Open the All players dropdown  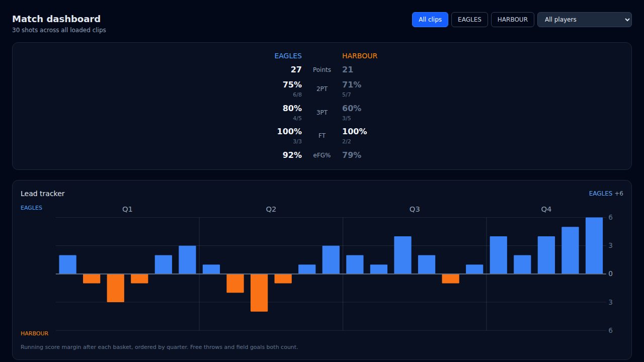pyautogui.click(x=585, y=20)
